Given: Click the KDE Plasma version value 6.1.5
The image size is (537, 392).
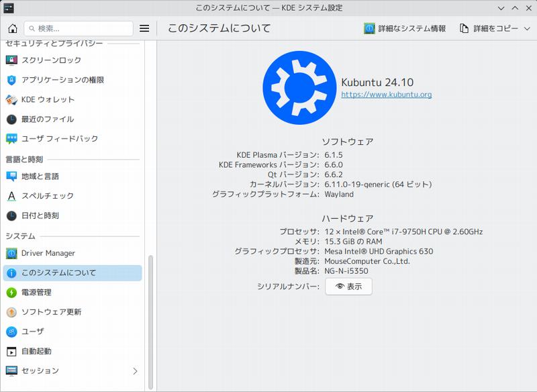Looking at the screenshot, I should (334, 155).
